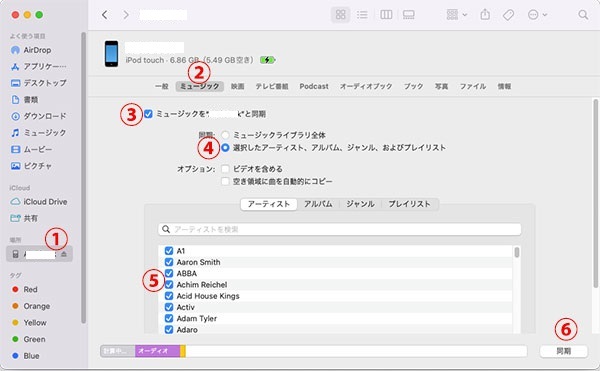Show the プレイリスト list segment
This screenshot has height=371, width=600.
point(410,204)
